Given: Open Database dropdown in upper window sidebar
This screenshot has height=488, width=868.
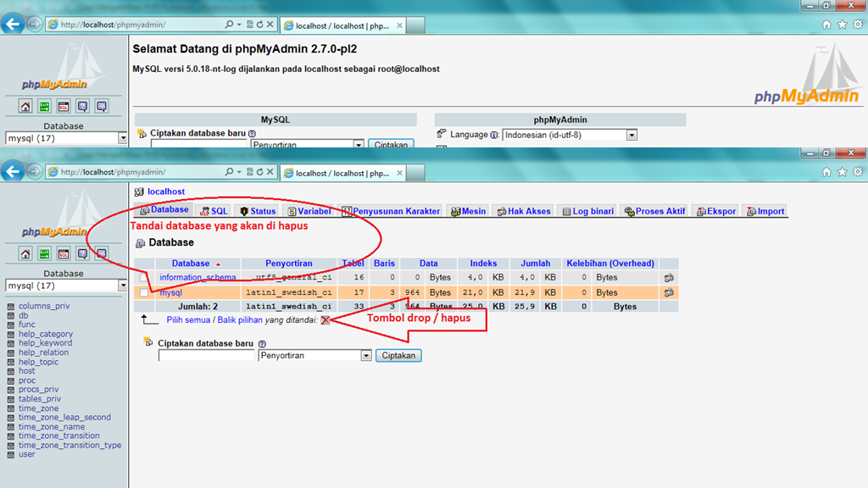Looking at the screenshot, I should point(66,138).
